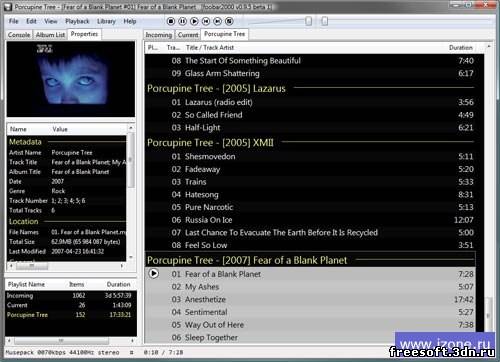The height and width of the screenshot is (362, 500).
Task: Switch to the Console tab
Action: pyautogui.click(x=19, y=35)
